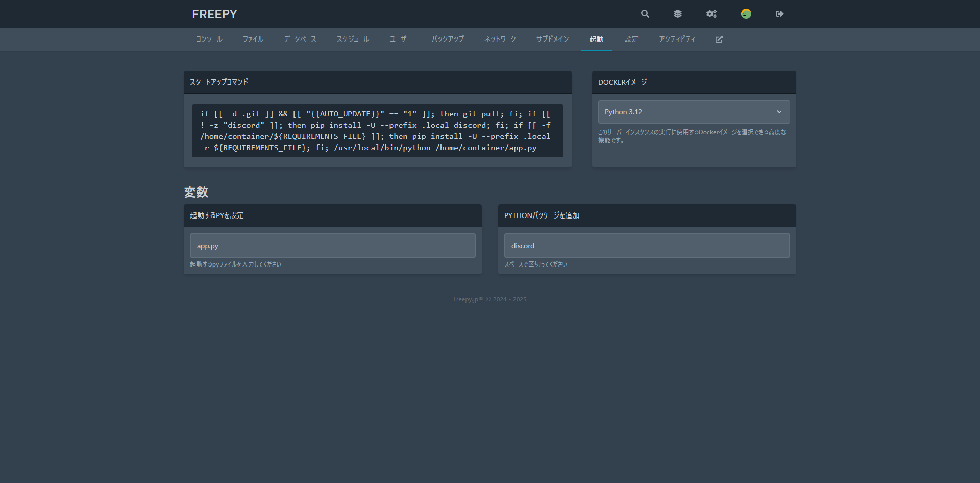Click the Python packages field containing discord
Image resolution: width=980 pixels, height=483 pixels.
(647, 246)
